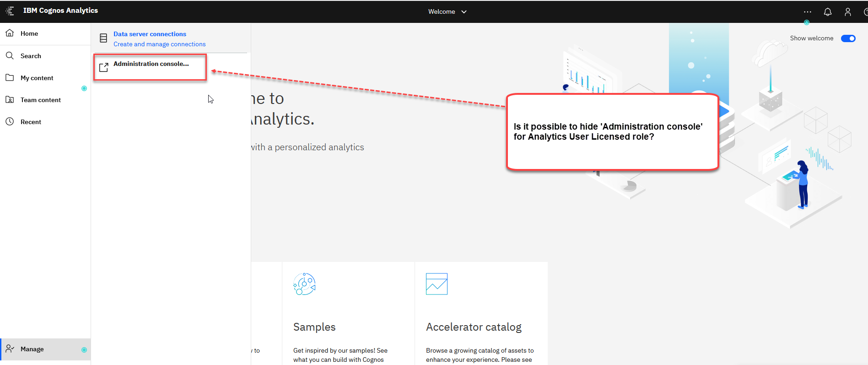Click the Accelerator catalog chart icon

[x=437, y=284]
